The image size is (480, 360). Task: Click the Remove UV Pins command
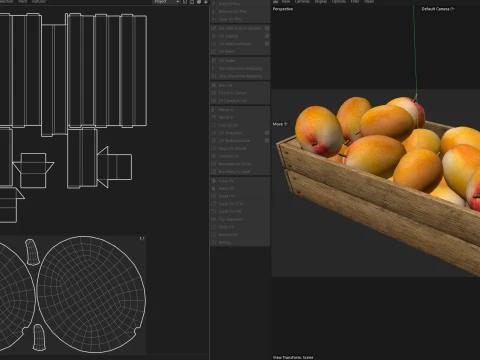point(240,11)
